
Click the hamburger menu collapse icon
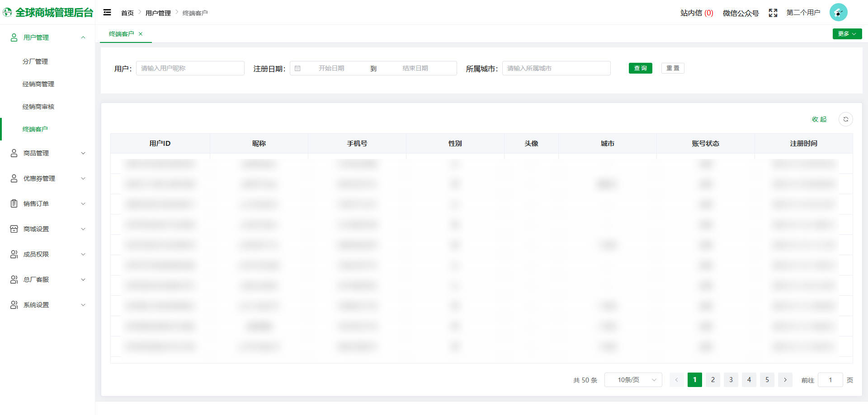pyautogui.click(x=107, y=12)
